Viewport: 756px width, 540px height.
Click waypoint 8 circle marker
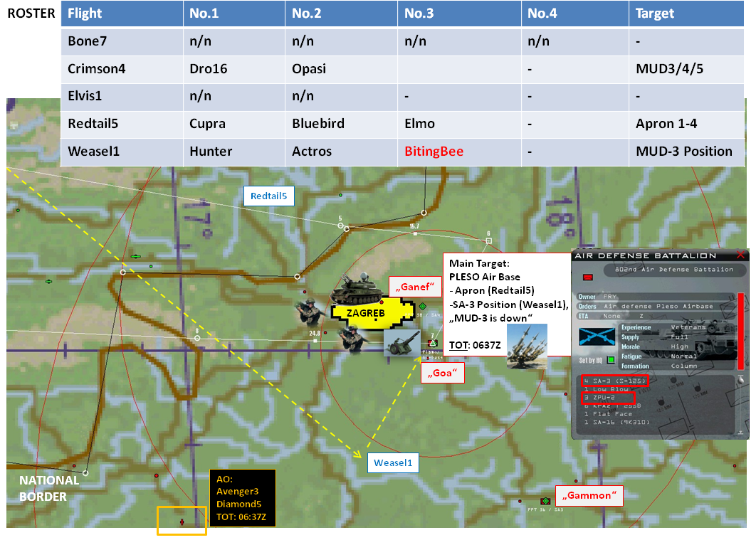point(197,338)
